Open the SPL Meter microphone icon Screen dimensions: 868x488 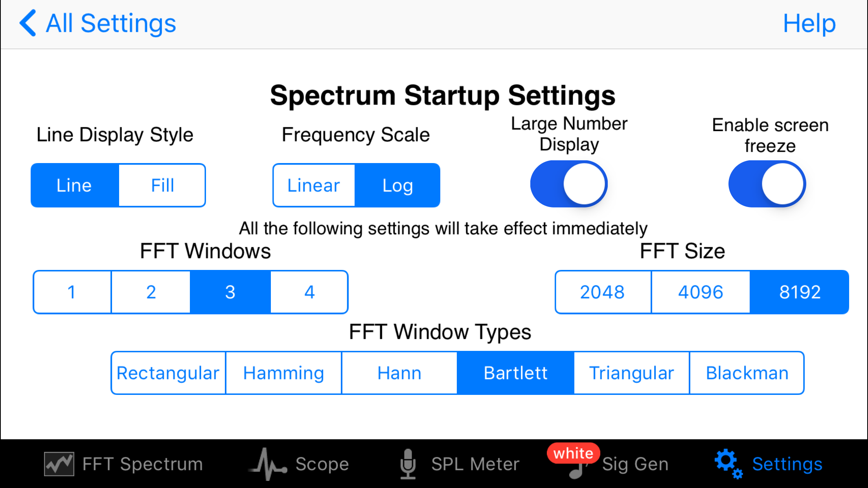[x=408, y=464]
